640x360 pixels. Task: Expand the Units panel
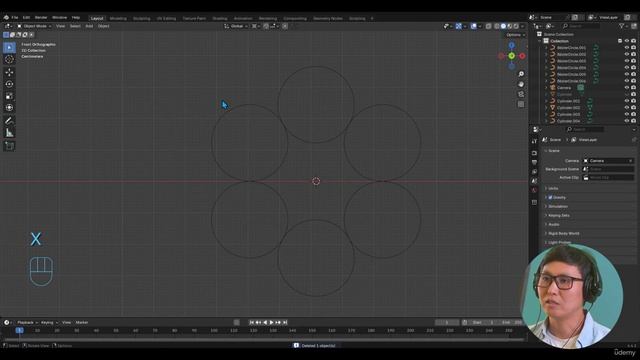553,188
